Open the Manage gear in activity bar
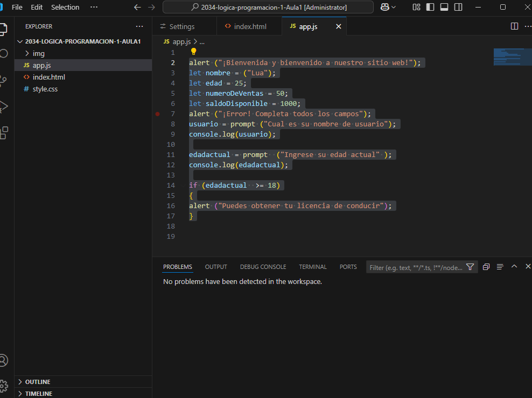This screenshot has width=532, height=398. (4, 386)
